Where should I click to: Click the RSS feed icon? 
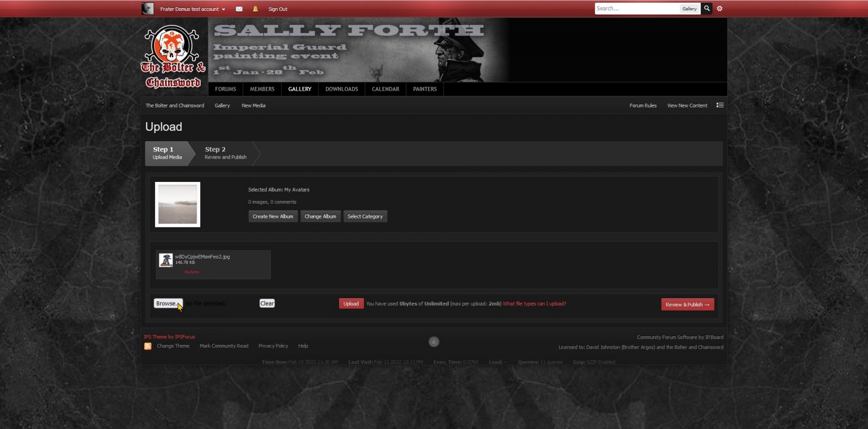pyautogui.click(x=148, y=346)
